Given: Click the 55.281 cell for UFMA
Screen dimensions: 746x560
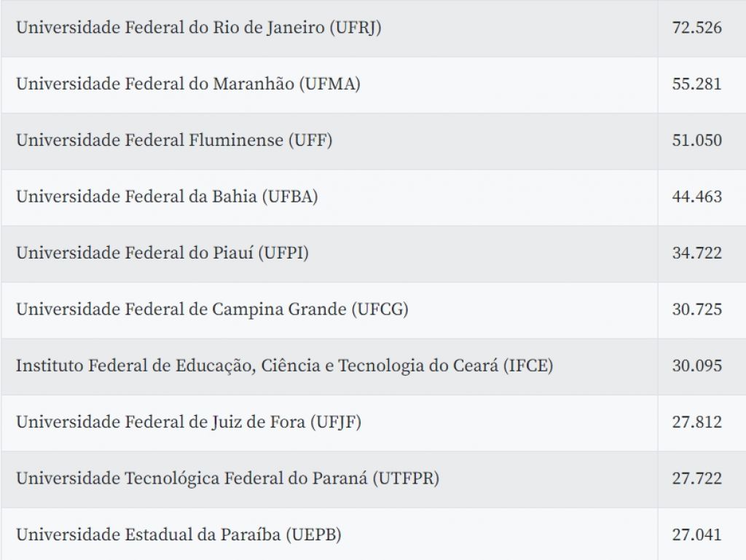Looking at the screenshot, I should 696,84.
